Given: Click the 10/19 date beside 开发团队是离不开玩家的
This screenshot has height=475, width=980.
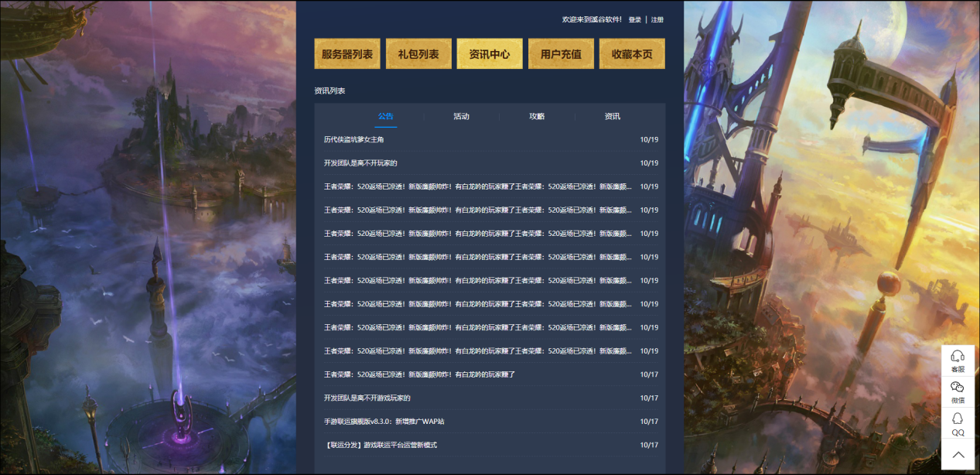Looking at the screenshot, I should (649, 163).
